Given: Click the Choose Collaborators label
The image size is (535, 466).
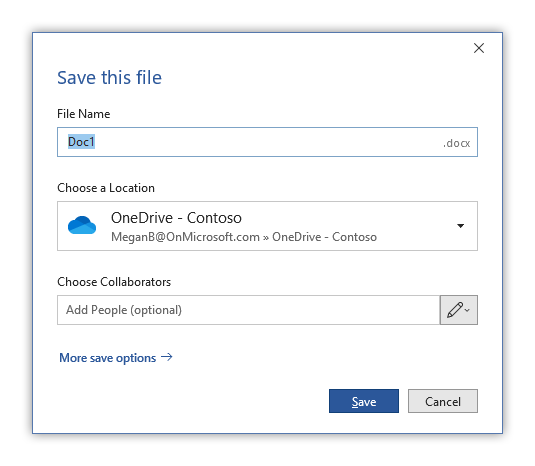Looking at the screenshot, I should [114, 282].
